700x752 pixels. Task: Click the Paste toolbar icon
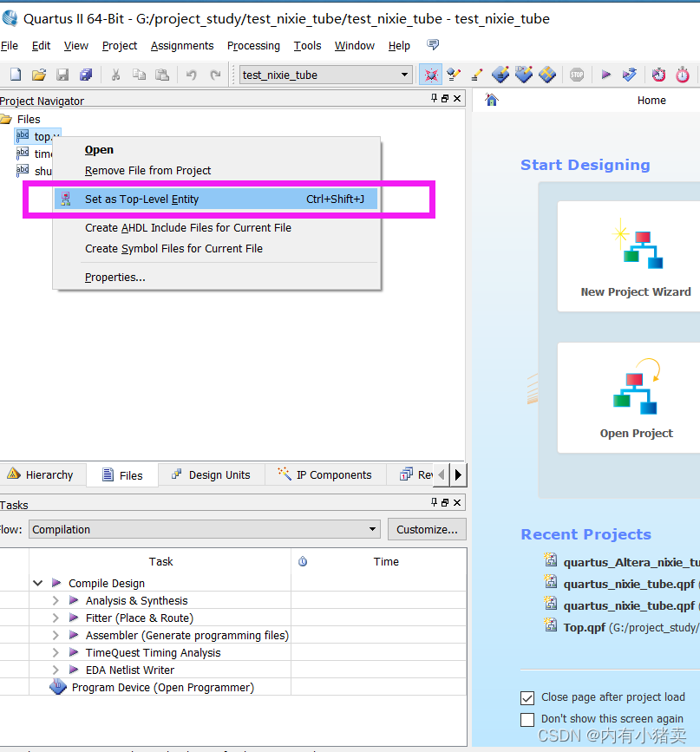162,75
